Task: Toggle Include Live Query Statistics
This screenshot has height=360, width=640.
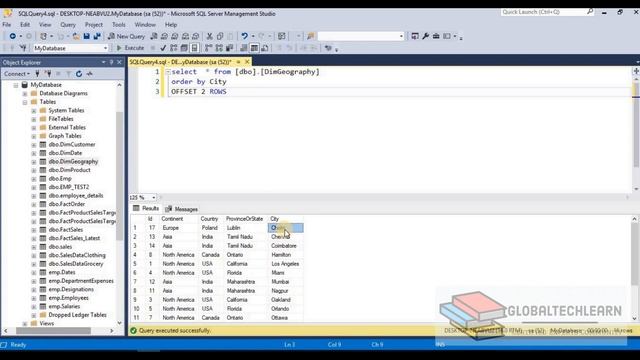Action: (219, 48)
